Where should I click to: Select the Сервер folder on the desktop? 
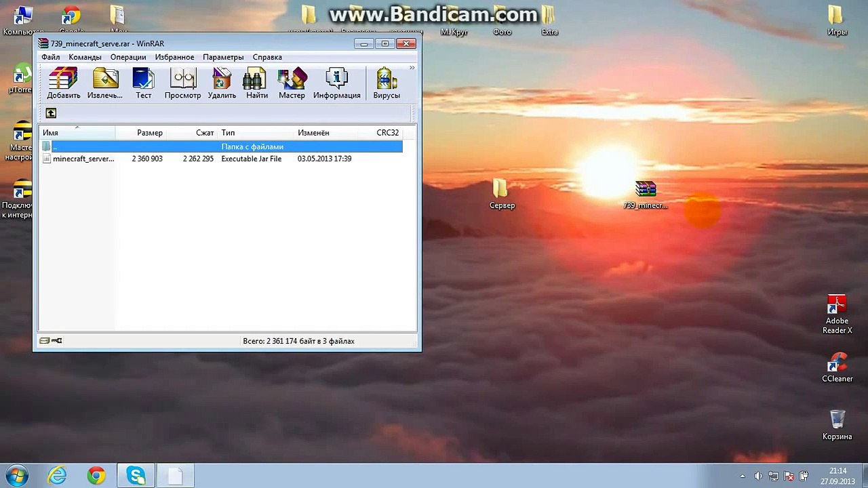(502, 194)
